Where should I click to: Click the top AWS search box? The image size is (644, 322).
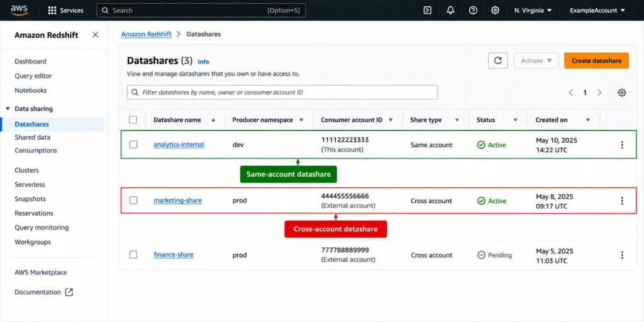(201, 10)
